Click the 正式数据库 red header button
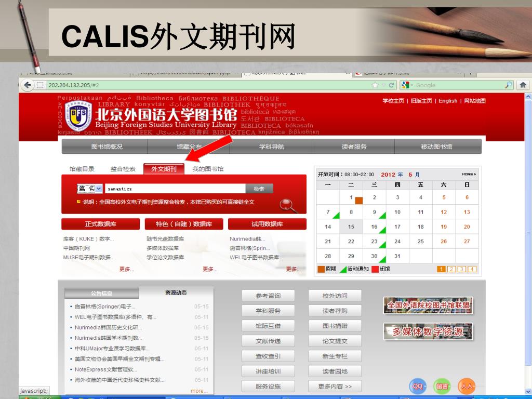532x399 pixels. point(101,224)
